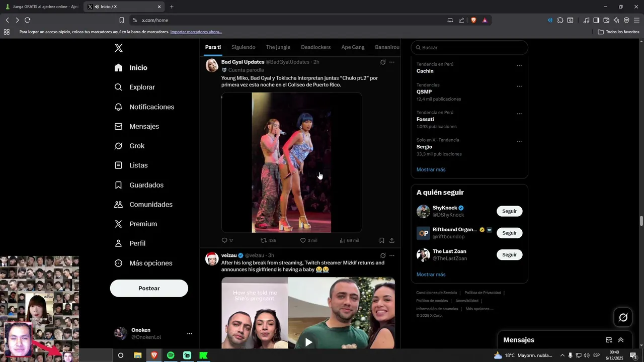Go to Inicio home page
644x362 pixels.
pos(131,67)
